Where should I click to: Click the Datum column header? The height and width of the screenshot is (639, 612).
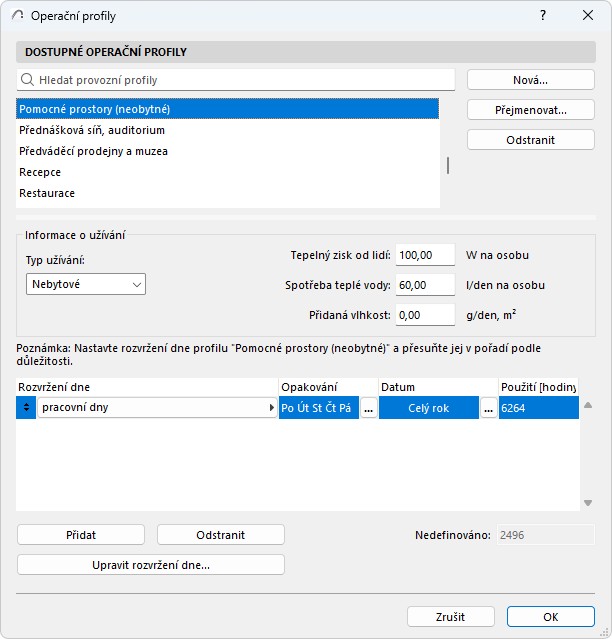pos(438,387)
